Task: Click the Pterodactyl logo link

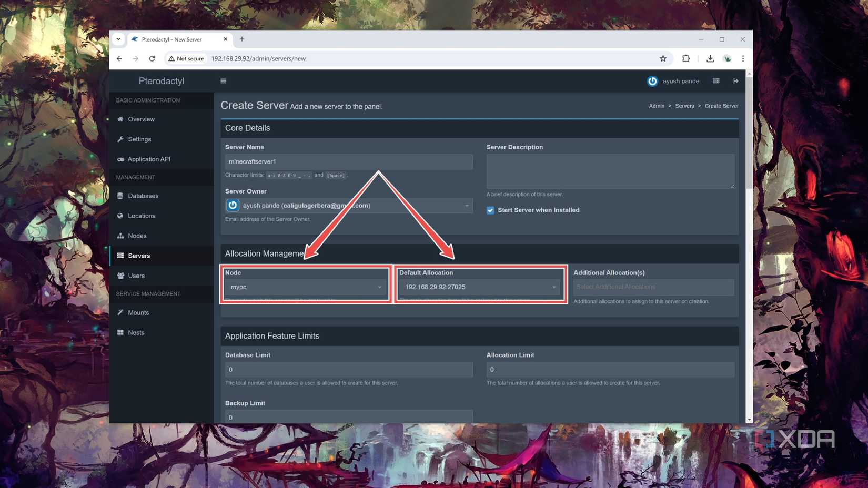Action: 162,81
